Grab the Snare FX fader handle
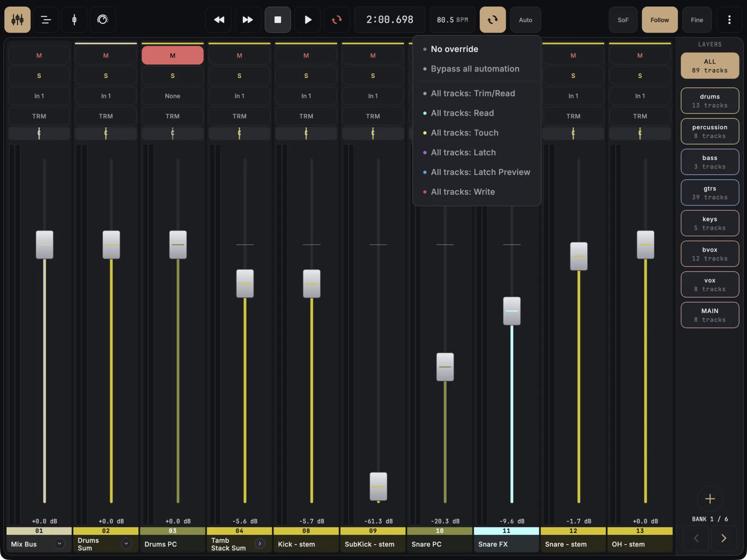This screenshot has height=560, width=747. 512,311
